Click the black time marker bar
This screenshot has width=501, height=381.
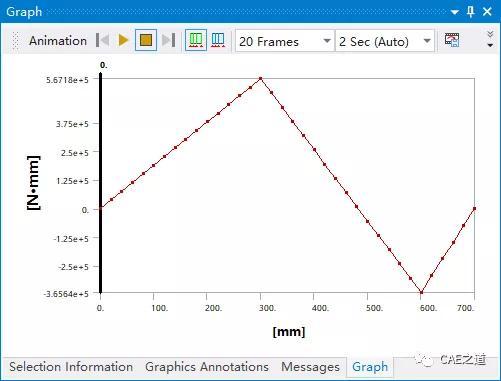[x=101, y=183]
